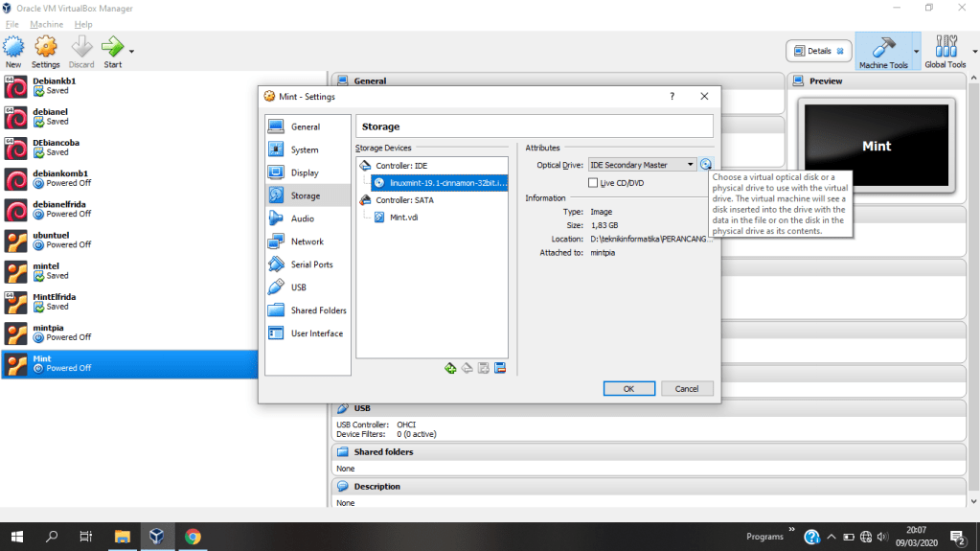
Task: Open the Shared Folders settings category
Action: pos(318,310)
